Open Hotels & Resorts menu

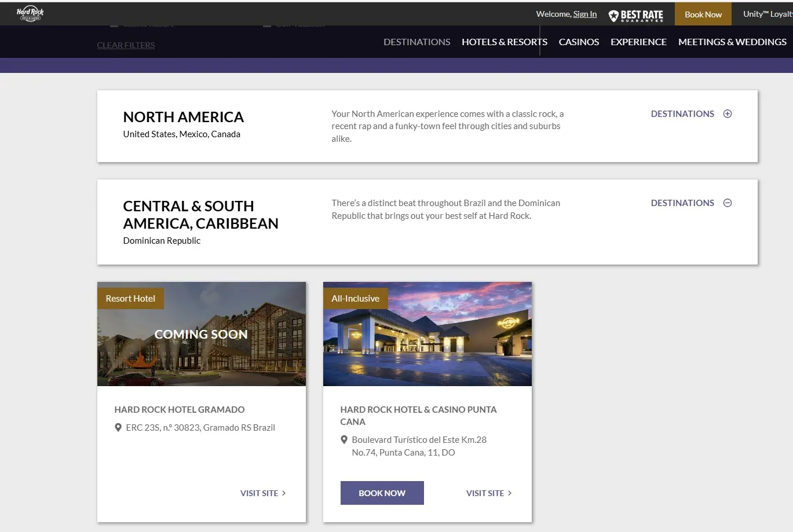point(505,42)
